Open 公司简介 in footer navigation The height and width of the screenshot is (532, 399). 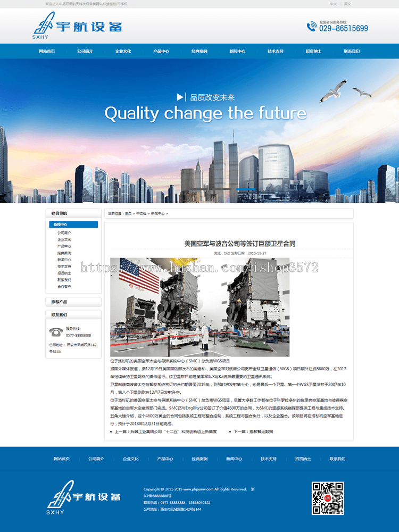96,459
